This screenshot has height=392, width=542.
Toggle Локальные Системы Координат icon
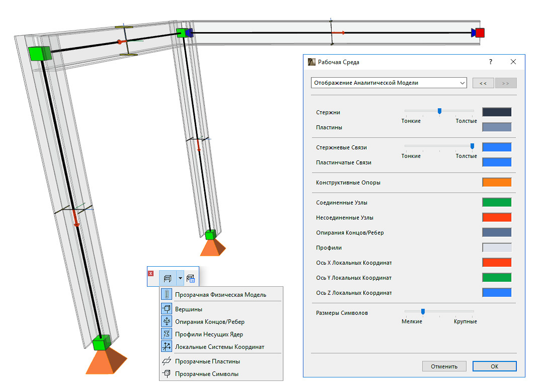166,347
